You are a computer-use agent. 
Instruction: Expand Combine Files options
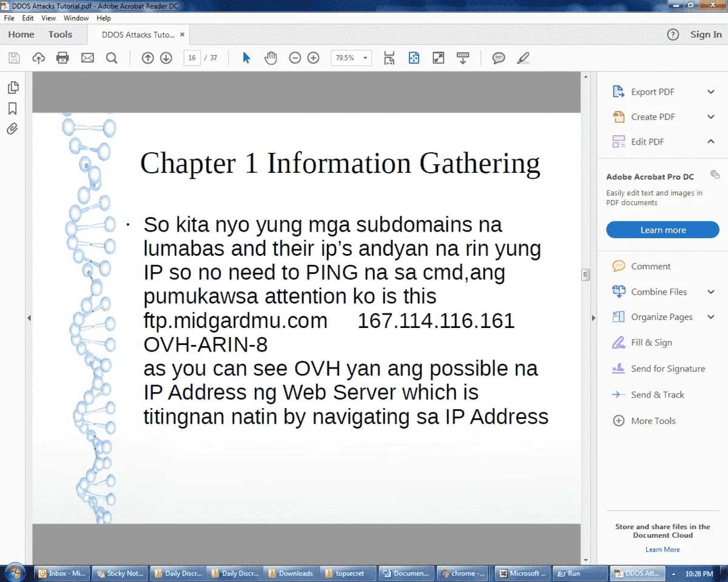click(x=711, y=292)
